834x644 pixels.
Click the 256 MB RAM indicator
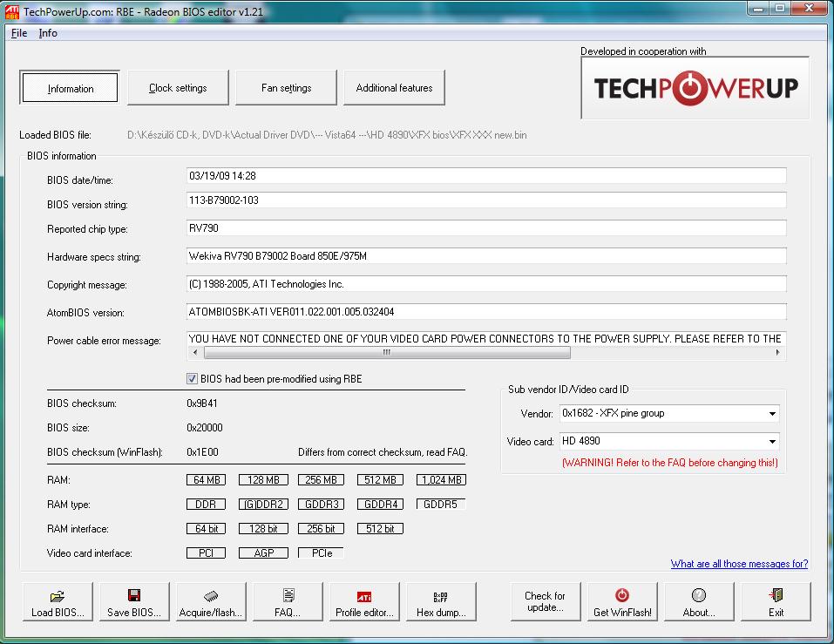coord(322,479)
